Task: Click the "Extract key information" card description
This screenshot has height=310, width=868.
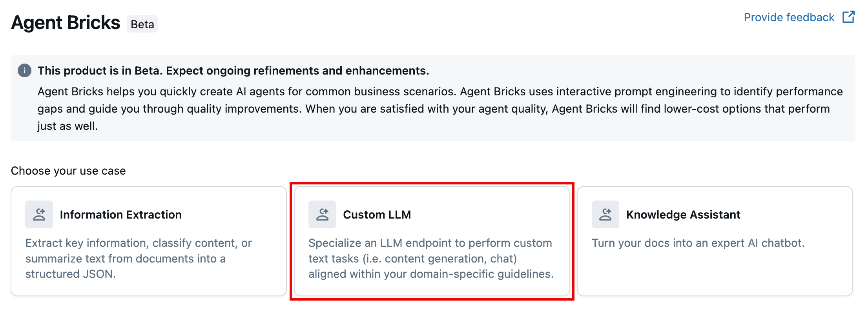Action: [x=139, y=258]
